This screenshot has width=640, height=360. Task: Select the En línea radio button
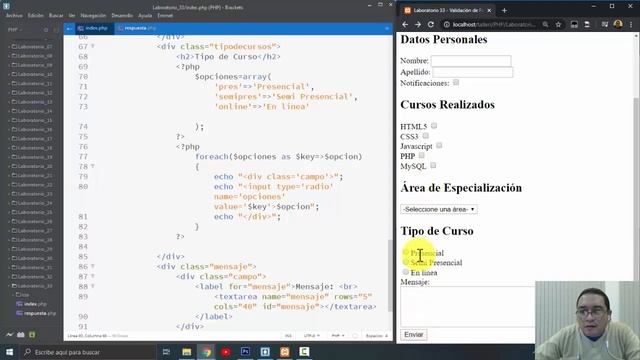coord(405,272)
